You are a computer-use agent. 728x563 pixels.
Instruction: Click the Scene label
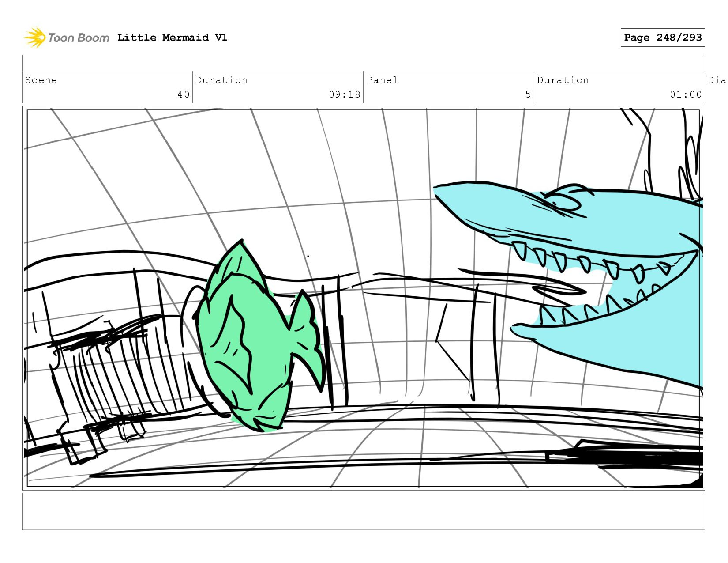[41, 80]
